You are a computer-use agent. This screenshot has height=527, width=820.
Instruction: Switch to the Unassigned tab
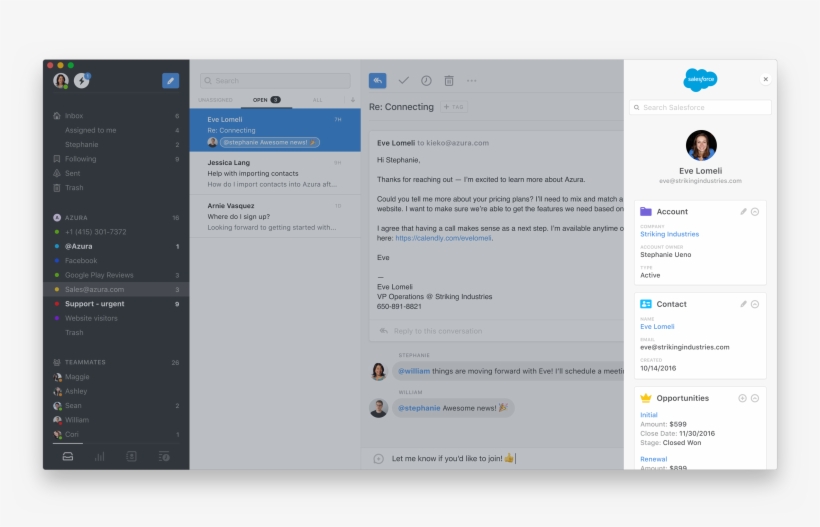click(215, 100)
